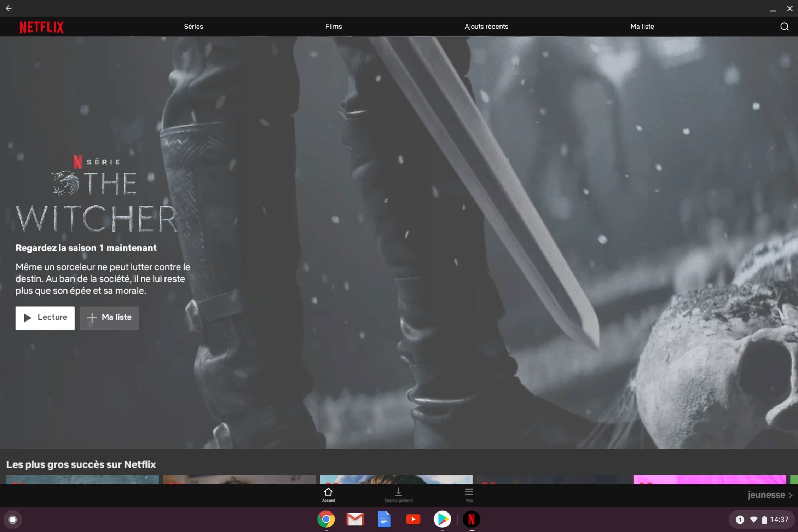Open the ChromeOS launcher button

13,520
